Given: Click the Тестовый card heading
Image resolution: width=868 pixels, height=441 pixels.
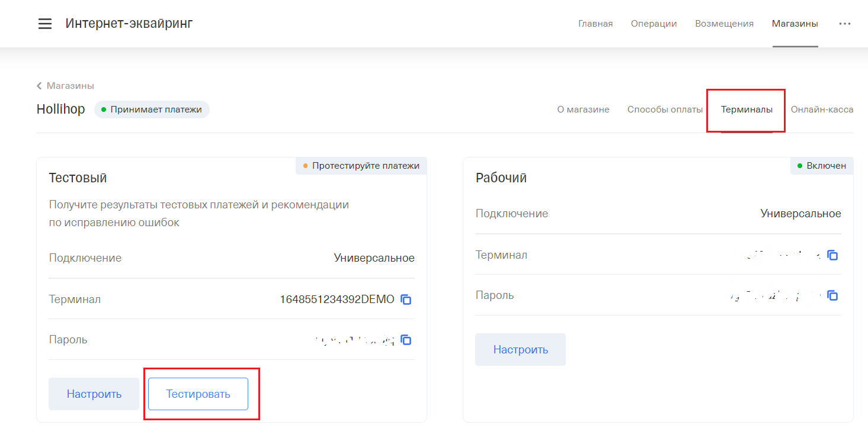Looking at the screenshot, I should [78, 178].
